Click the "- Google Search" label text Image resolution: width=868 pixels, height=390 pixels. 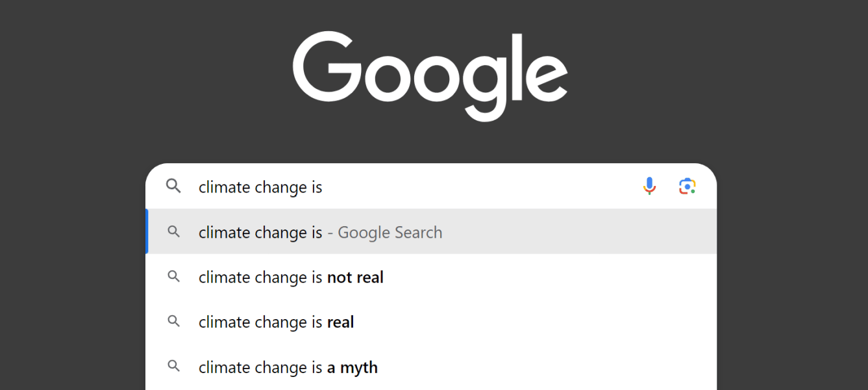pos(384,233)
